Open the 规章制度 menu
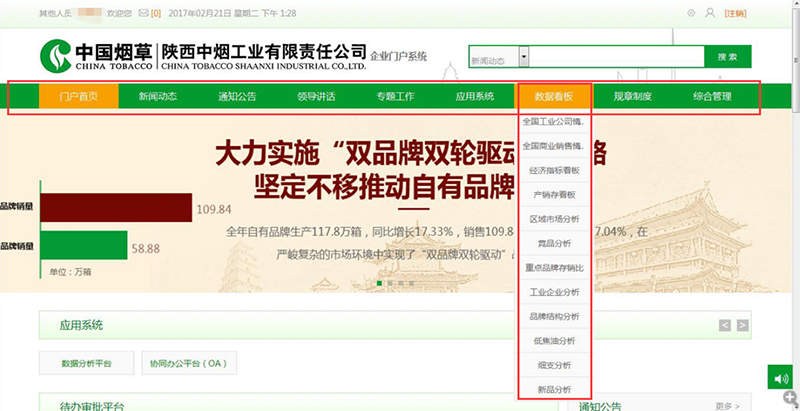Image resolution: width=800 pixels, height=411 pixels. (633, 96)
